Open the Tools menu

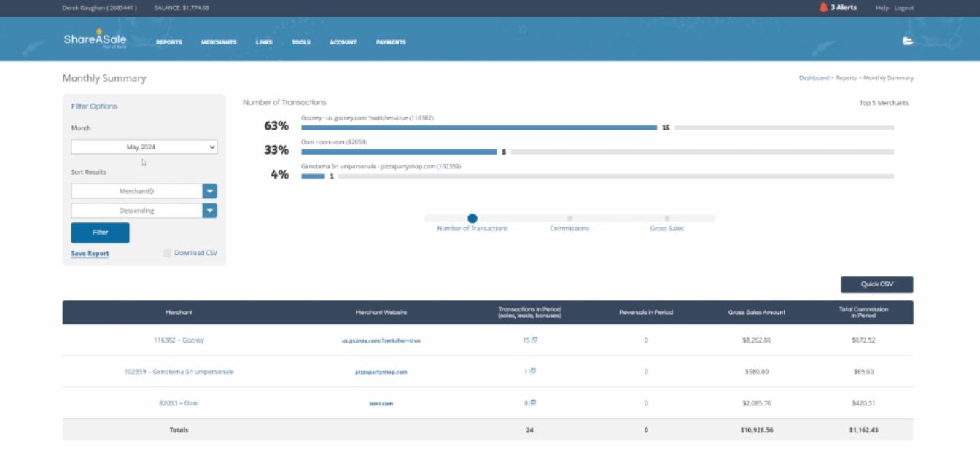(301, 42)
